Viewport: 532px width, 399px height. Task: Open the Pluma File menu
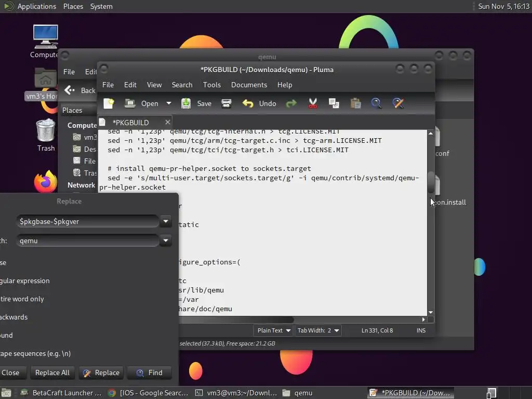tap(108, 85)
